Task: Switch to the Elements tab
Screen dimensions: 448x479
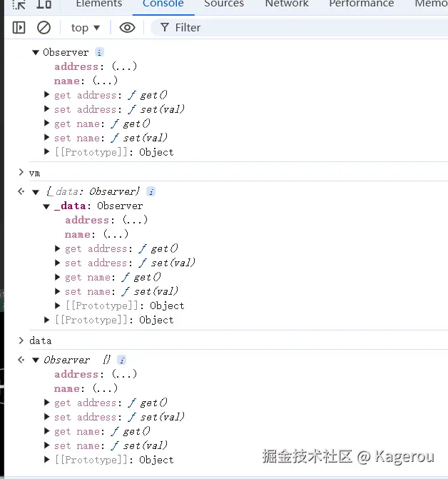Action: [98, 4]
